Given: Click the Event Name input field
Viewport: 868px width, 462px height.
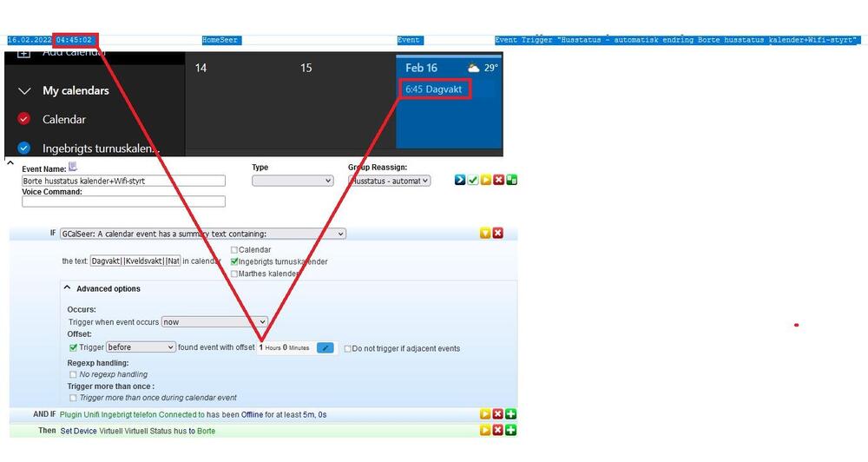Looking at the screenshot, I should click(x=123, y=181).
